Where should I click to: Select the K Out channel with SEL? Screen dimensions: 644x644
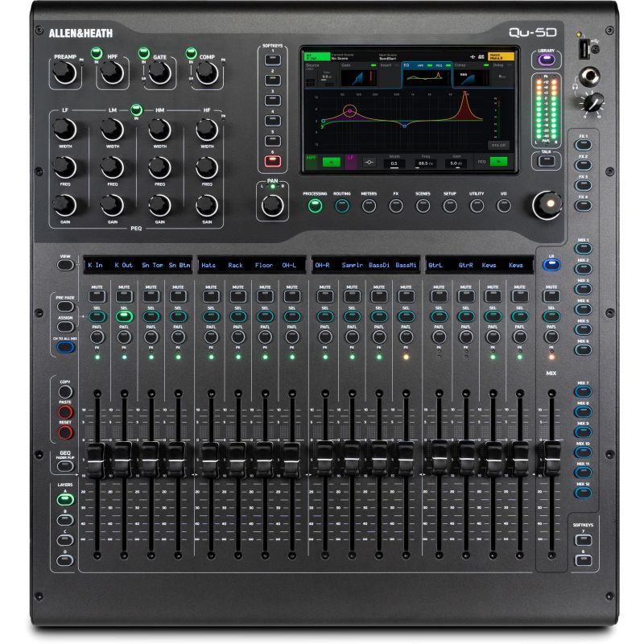pos(124,316)
